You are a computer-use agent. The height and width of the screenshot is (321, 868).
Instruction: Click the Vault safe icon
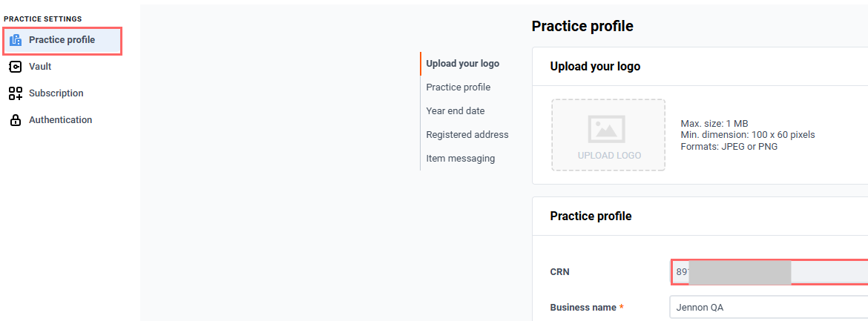point(16,67)
